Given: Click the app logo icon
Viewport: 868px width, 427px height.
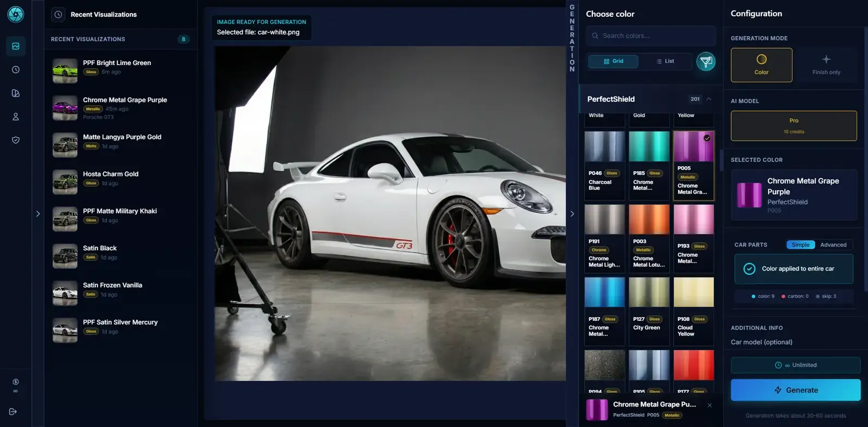Looking at the screenshot, I should coord(16,14).
